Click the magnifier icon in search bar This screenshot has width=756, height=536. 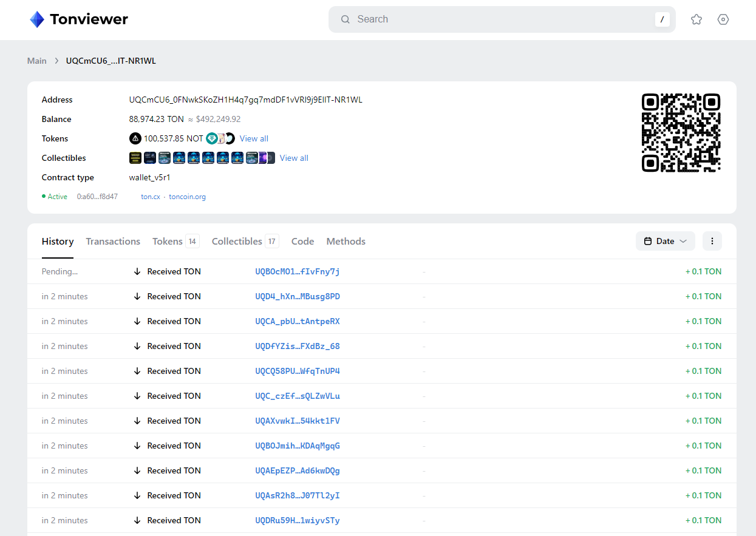pos(346,19)
